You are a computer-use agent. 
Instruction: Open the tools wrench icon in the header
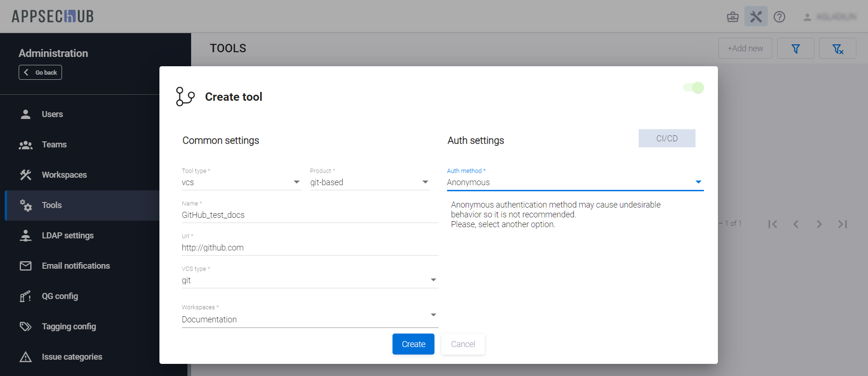756,17
